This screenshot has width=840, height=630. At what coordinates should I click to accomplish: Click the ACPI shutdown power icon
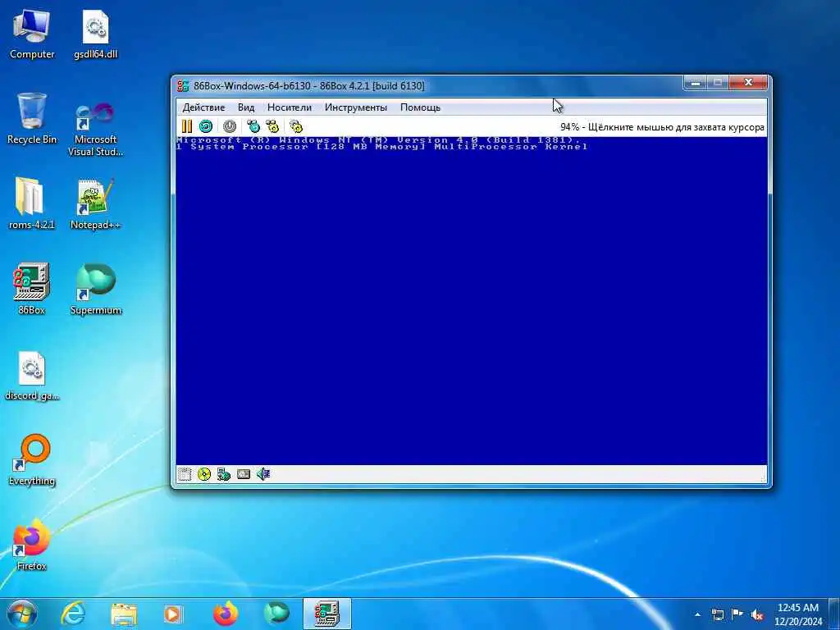tap(230, 126)
